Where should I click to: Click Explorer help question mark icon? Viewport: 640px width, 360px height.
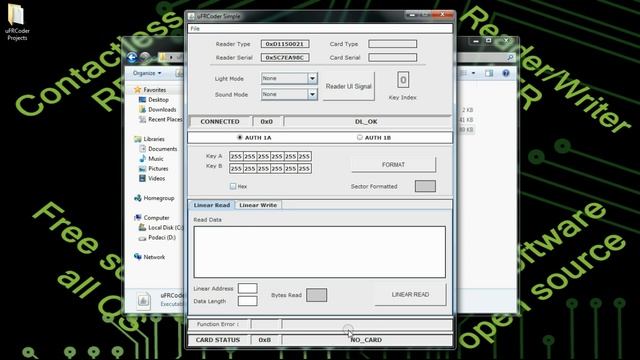click(x=506, y=73)
